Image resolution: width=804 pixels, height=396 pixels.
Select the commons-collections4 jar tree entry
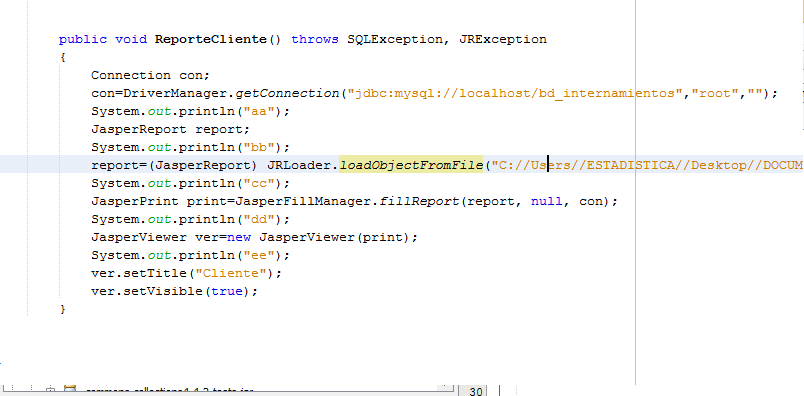tap(170, 392)
